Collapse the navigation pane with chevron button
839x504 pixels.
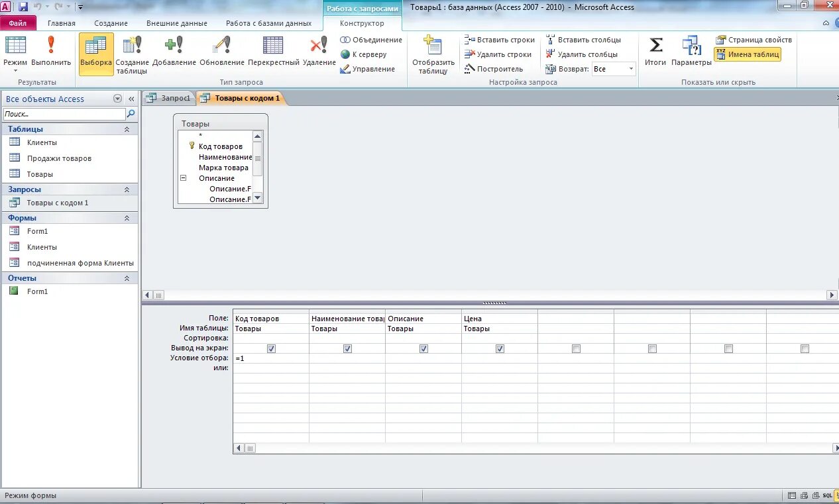pyautogui.click(x=131, y=99)
